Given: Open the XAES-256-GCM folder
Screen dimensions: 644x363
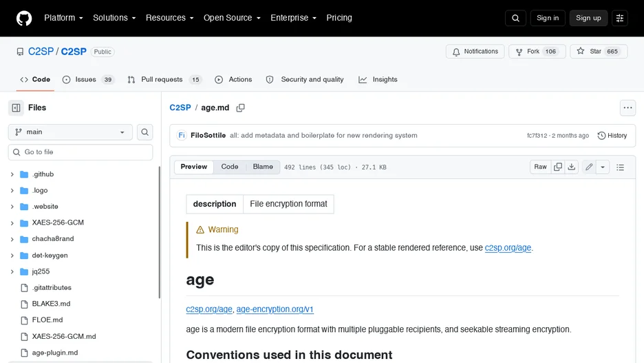Looking at the screenshot, I should [58, 222].
